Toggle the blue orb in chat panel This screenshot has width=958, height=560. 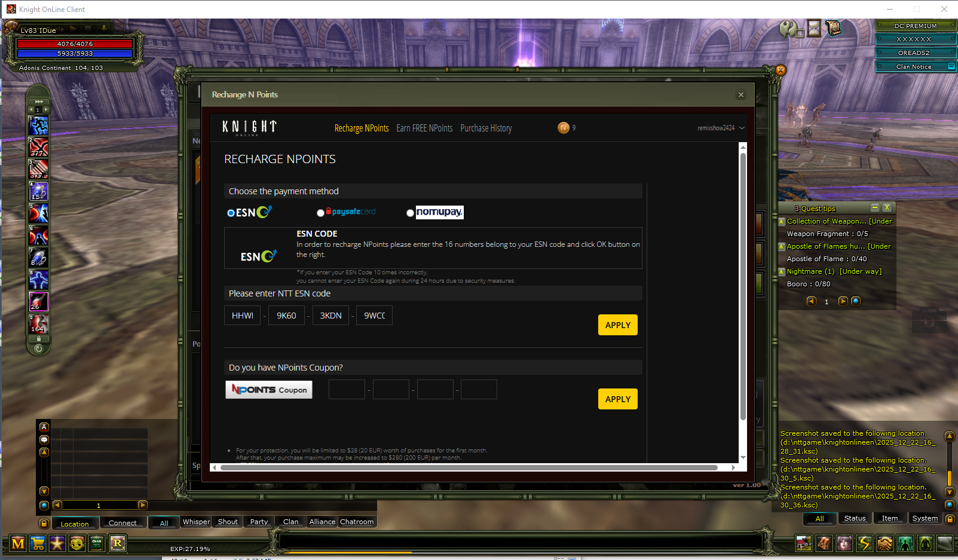tap(44, 505)
